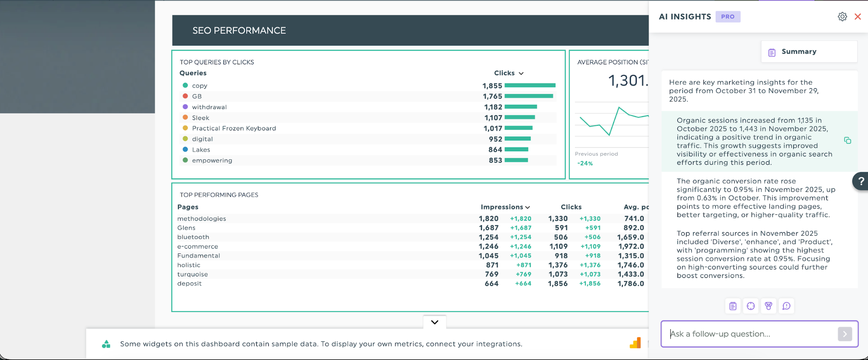Type in the follow-up question field
Image resolution: width=868 pixels, height=360 pixels.
click(x=750, y=334)
